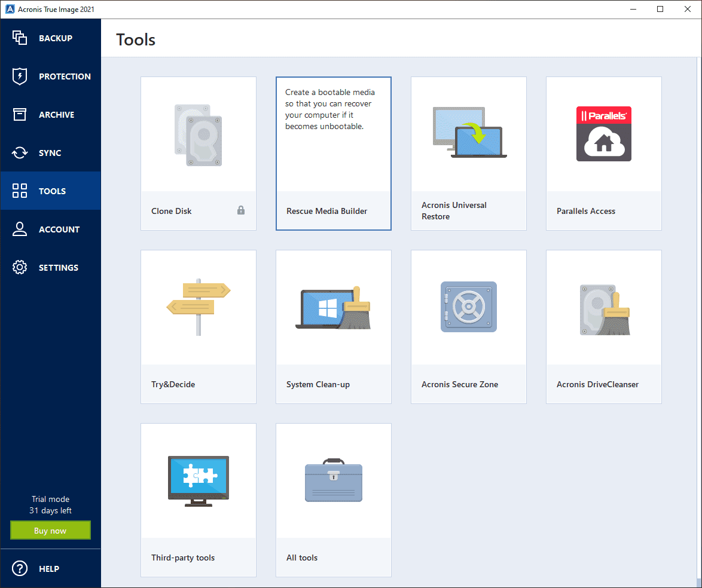
Task: Open the BACKUP section label
Action: tap(56, 38)
